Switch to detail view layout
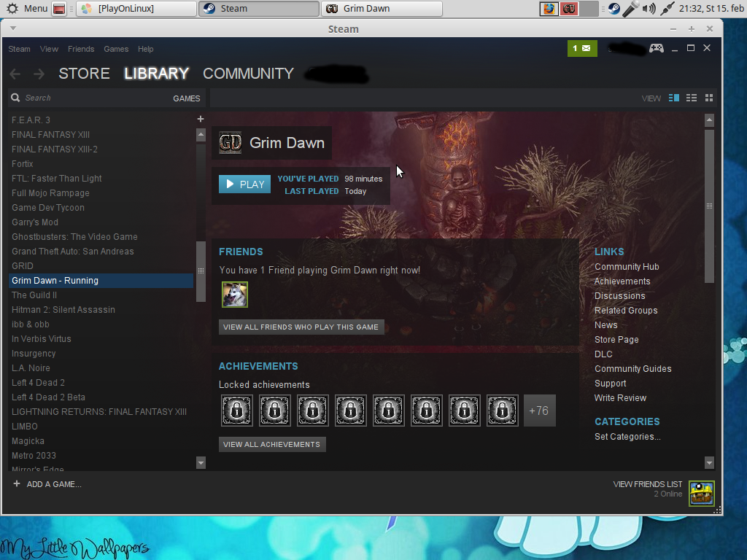This screenshot has width=747, height=560. point(673,98)
